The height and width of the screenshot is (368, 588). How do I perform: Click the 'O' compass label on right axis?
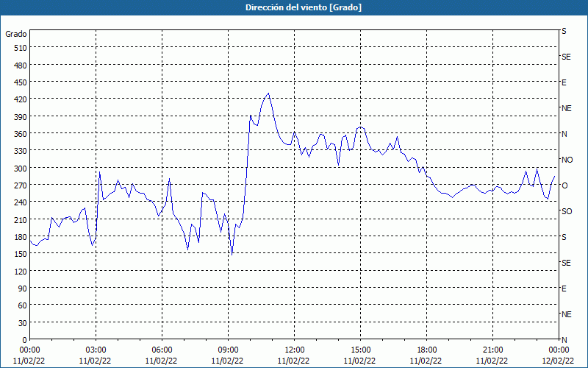pyautogui.click(x=564, y=185)
